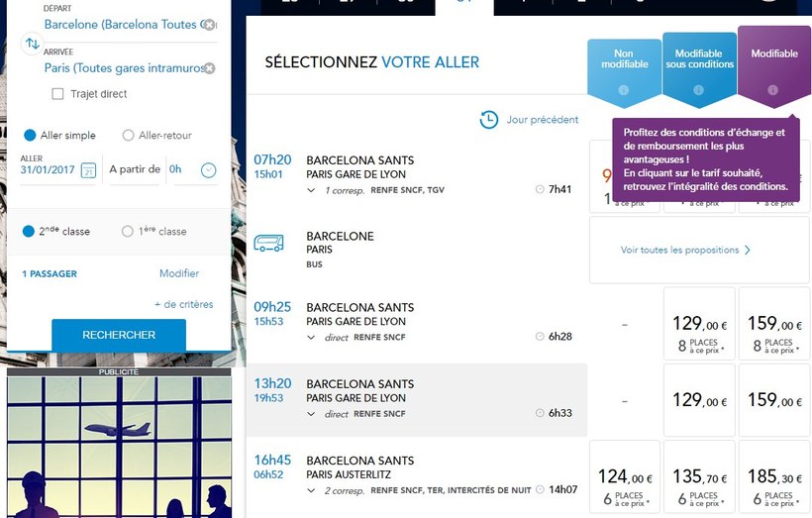Click Voir toutes les propositions link

tap(685, 251)
